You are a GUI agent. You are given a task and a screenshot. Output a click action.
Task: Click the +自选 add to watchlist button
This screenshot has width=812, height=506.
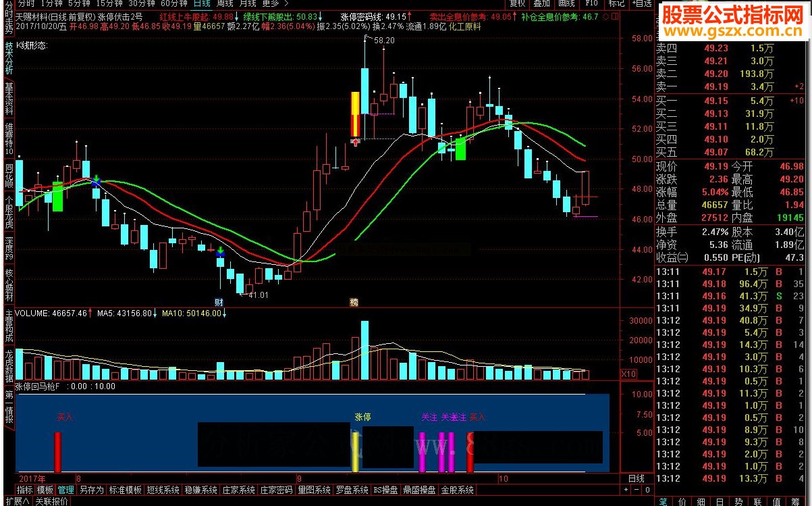[x=641, y=3]
